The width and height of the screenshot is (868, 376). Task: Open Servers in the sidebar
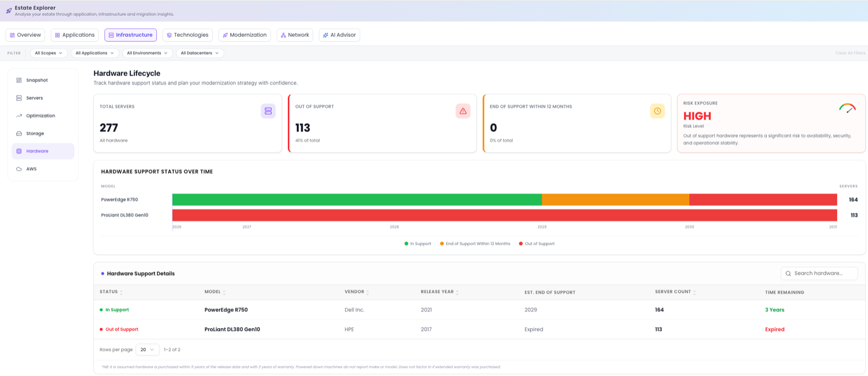click(43, 98)
